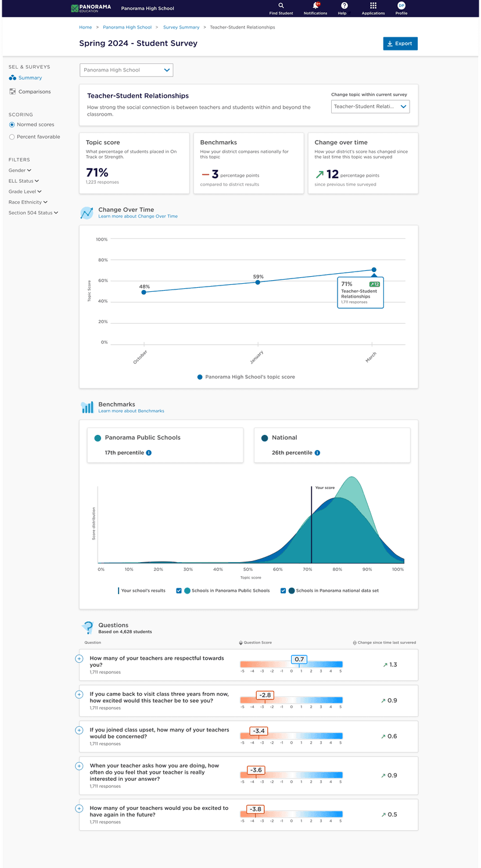Click the Find Student search icon

[281, 6]
